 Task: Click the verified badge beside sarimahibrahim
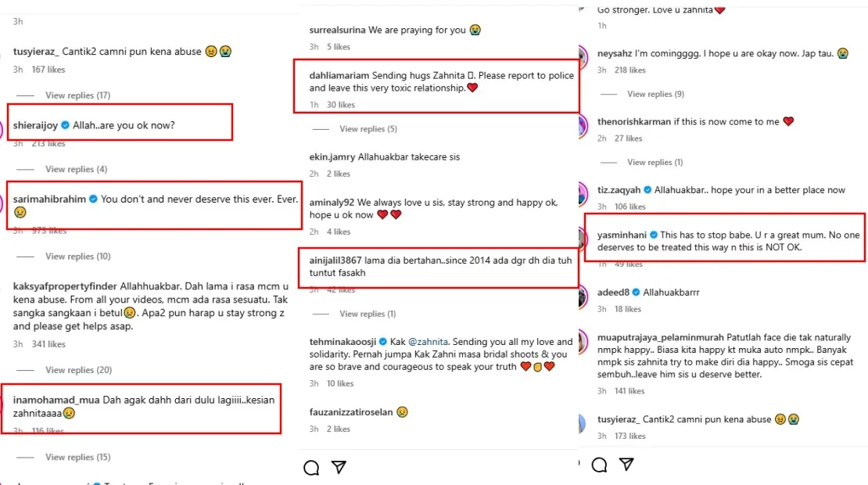point(93,199)
